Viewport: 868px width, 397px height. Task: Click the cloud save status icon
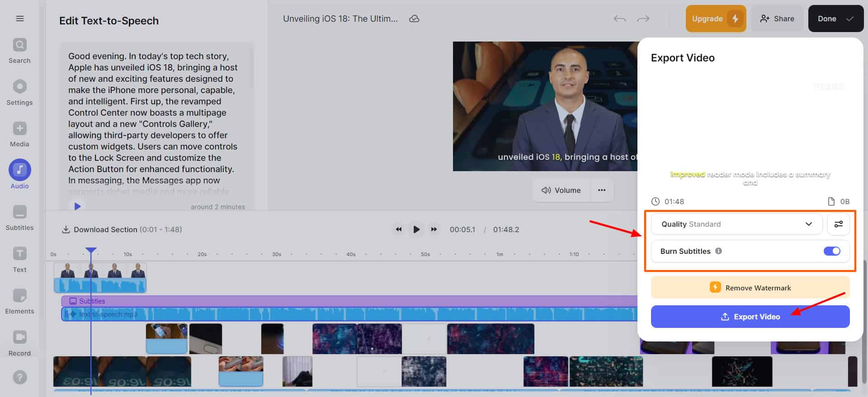[x=414, y=19]
